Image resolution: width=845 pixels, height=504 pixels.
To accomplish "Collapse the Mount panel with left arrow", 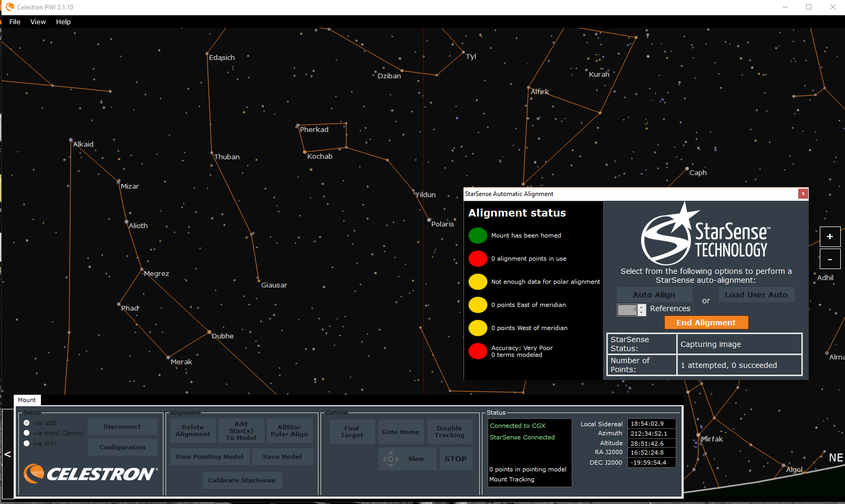I will click(8, 454).
